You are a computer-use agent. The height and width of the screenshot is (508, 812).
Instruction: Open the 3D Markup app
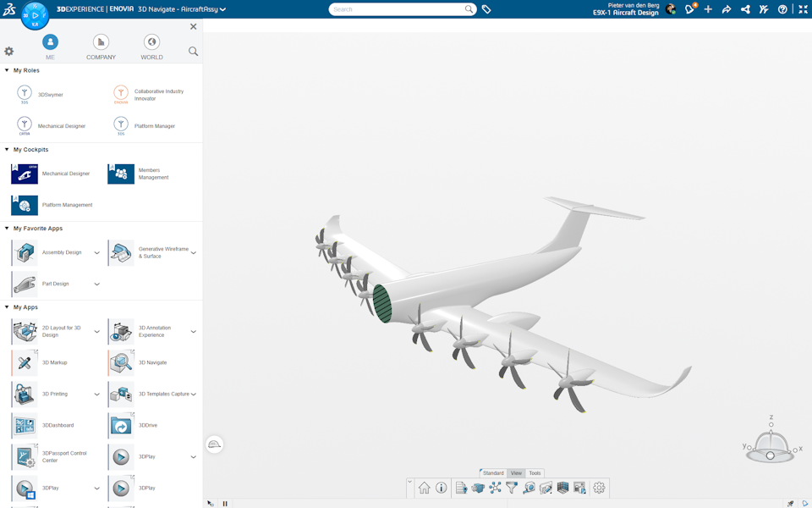(x=54, y=362)
